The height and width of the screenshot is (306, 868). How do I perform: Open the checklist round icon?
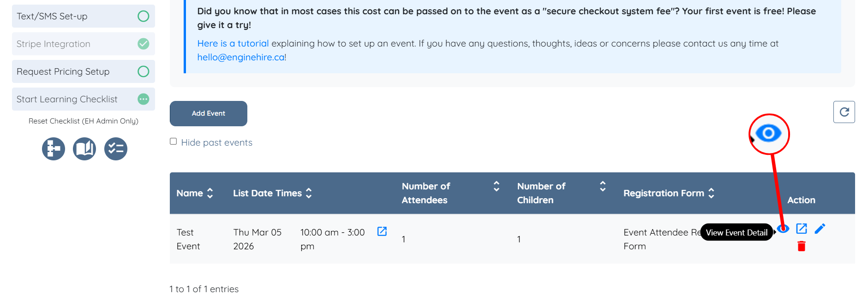pos(116,149)
